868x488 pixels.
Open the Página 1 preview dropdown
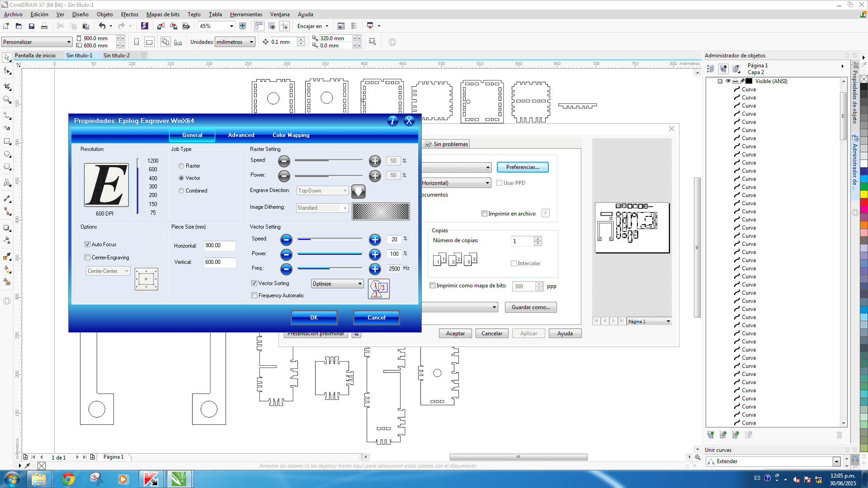[649, 321]
